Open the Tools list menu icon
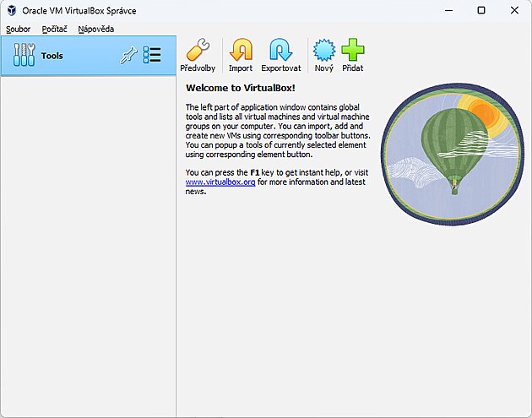The width and height of the screenshot is (532, 418). click(152, 56)
